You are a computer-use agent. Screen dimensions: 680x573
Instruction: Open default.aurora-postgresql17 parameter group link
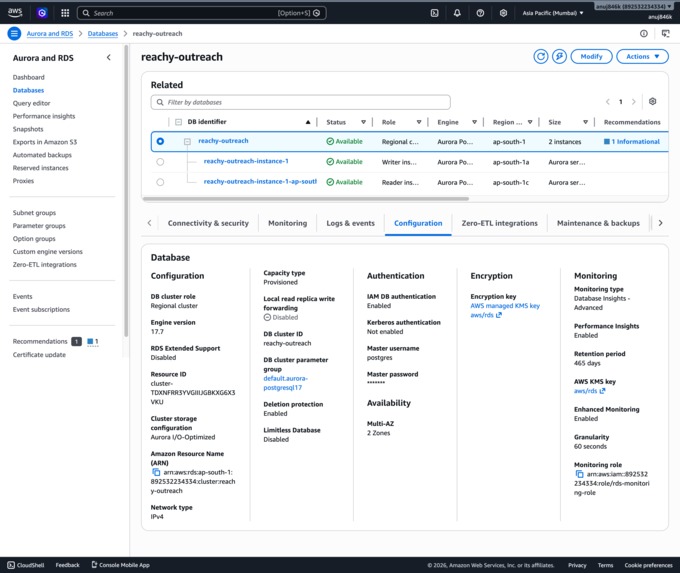click(x=285, y=383)
